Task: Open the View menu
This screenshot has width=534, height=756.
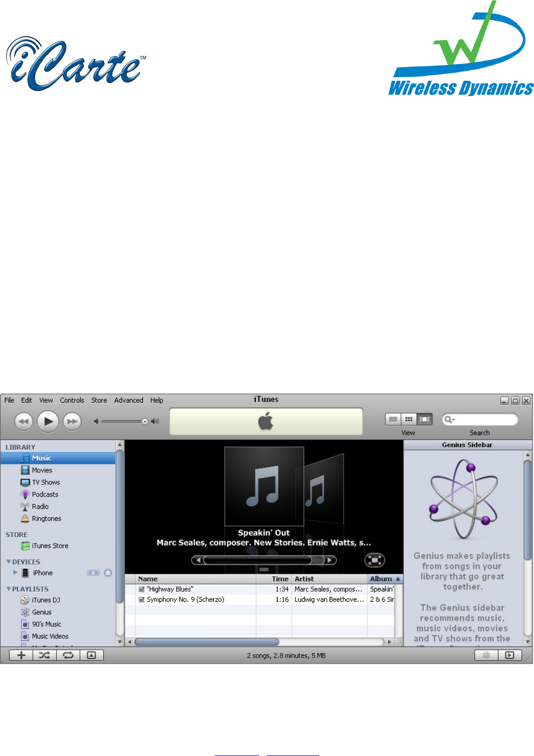Action: coord(46,400)
